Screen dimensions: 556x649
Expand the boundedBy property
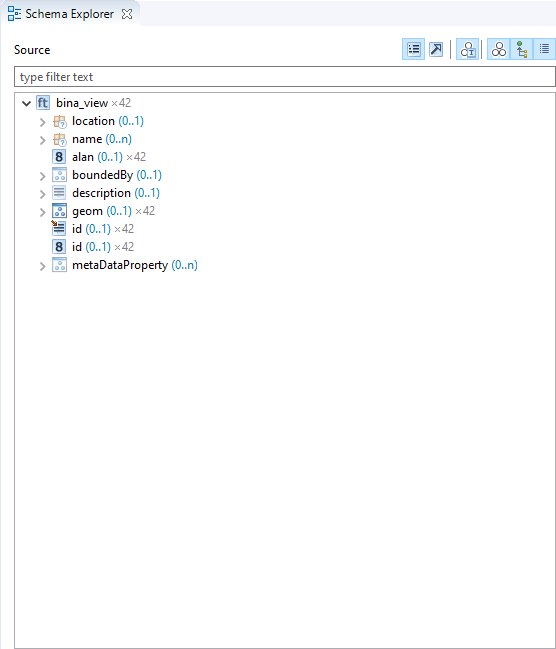pos(43,176)
